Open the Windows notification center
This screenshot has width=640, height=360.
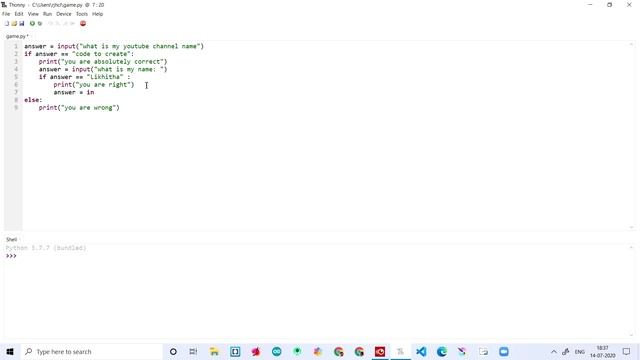(x=627, y=351)
